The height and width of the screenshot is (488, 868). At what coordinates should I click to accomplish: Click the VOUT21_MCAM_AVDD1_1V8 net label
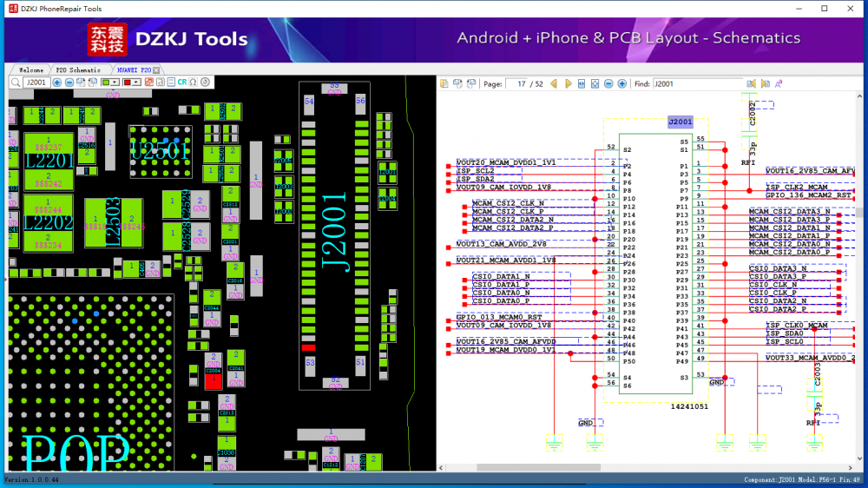tap(506, 260)
